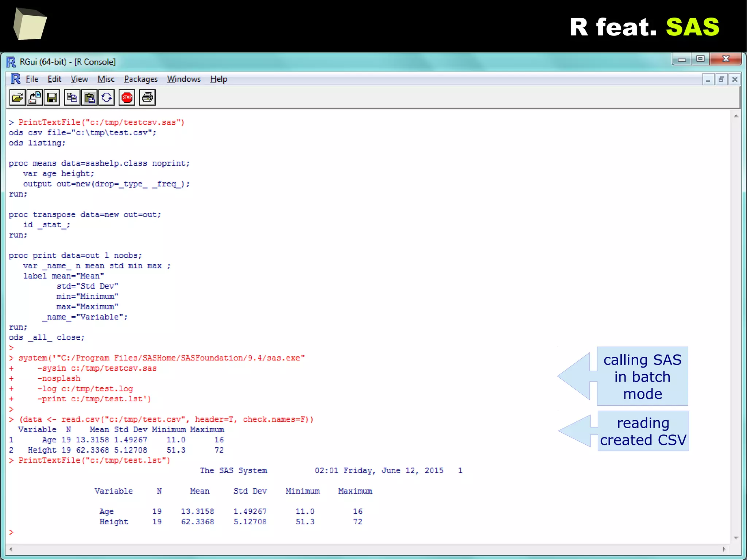
Task: Click 'proc transpose data=new out=out;' line
Action: [85, 215]
